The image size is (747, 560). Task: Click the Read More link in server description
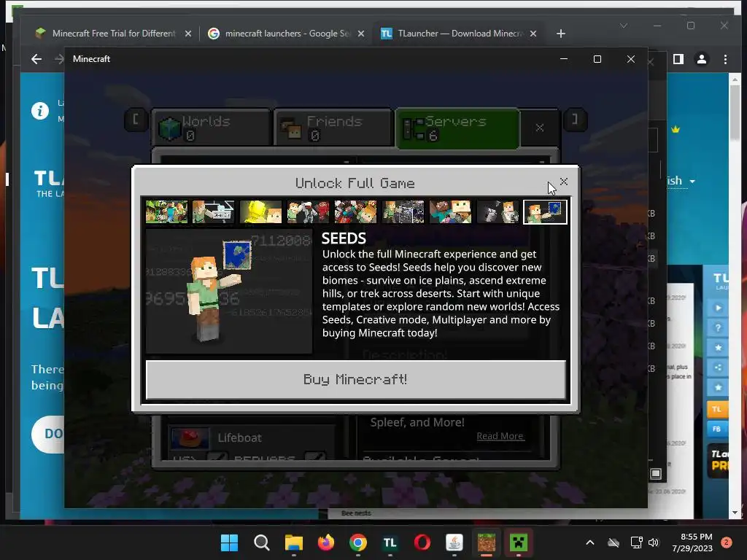pyautogui.click(x=500, y=436)
